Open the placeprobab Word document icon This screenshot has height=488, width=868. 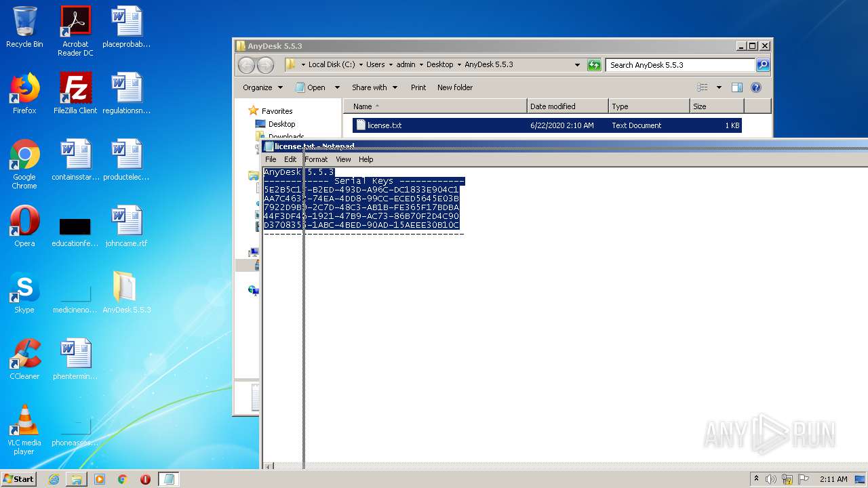tap(126, 27)
